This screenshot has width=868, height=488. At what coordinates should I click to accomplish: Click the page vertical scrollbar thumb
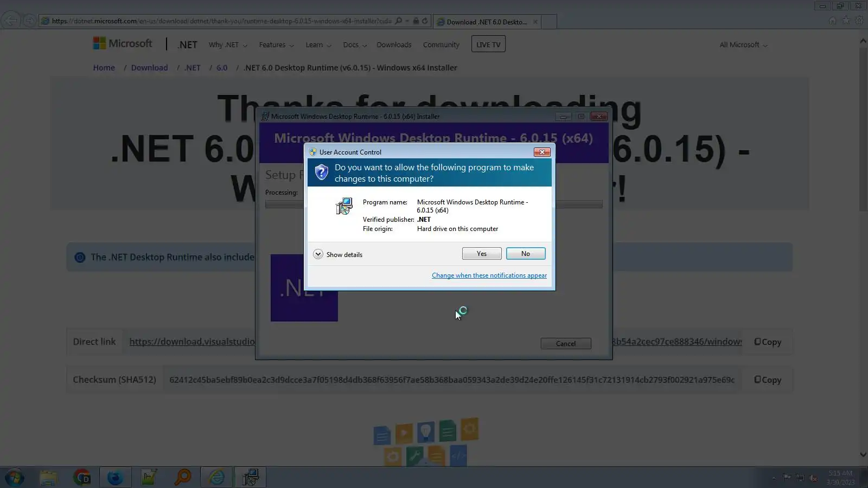(863, 130)
